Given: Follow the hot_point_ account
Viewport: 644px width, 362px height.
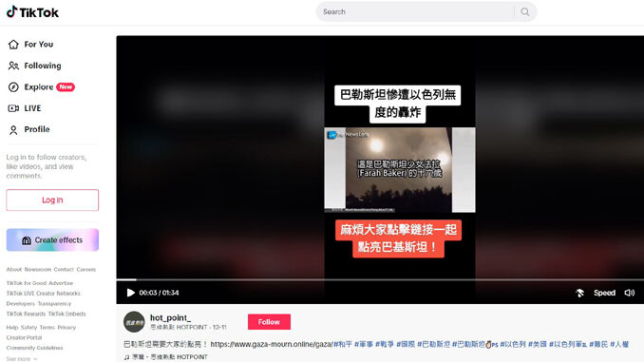Looking at the screenshot, I should click(269, 322).
